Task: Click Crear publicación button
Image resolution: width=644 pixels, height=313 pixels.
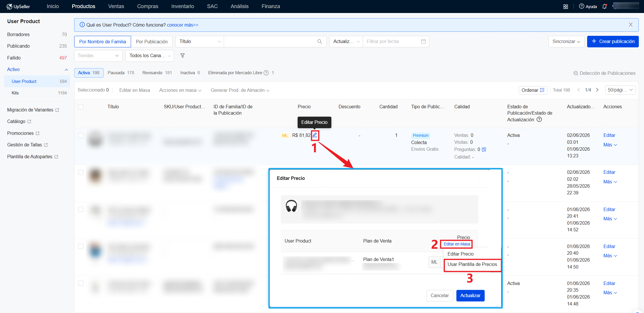Action: [x=613, y=42]
